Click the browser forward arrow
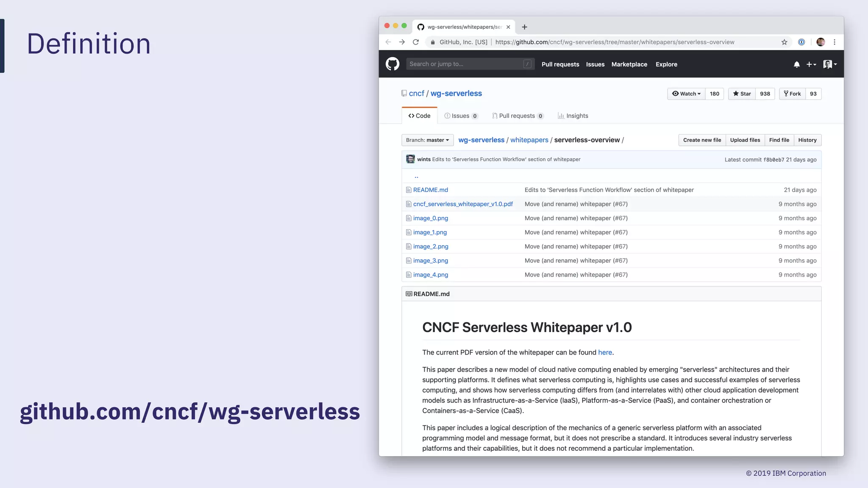868x488 pixels. pyautogui.click(x=402, y=42)
